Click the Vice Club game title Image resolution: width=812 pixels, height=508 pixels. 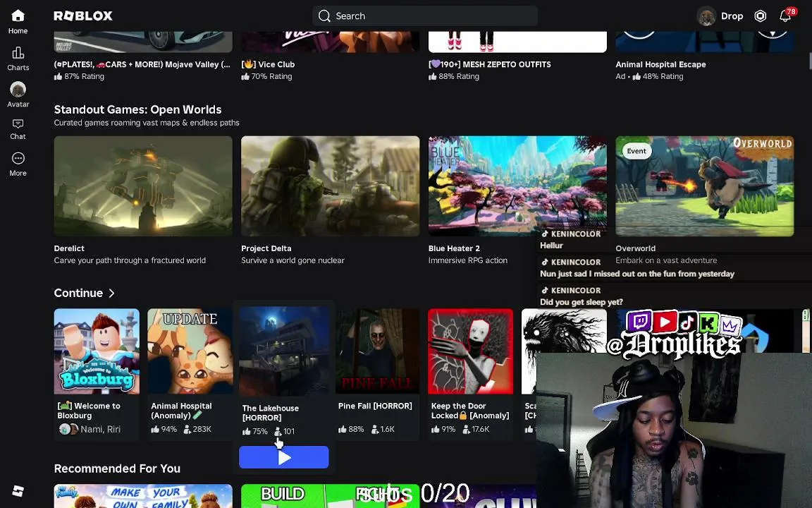[268, 64]
